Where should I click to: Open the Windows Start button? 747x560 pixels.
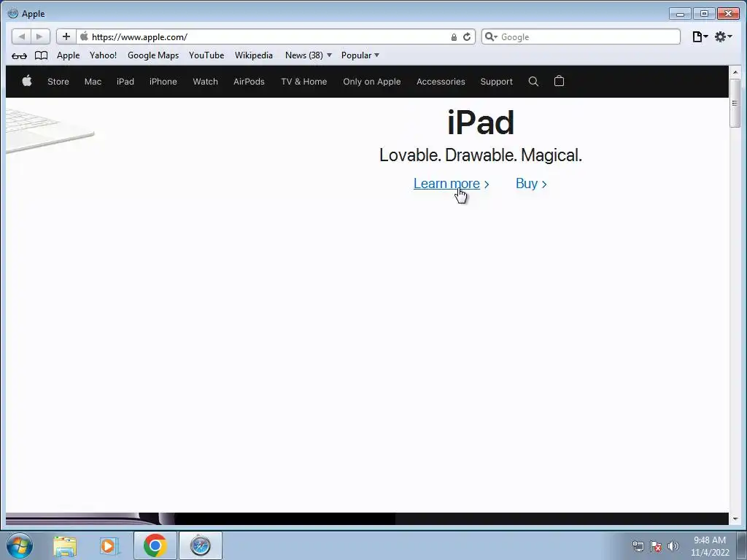pos(20,545)
